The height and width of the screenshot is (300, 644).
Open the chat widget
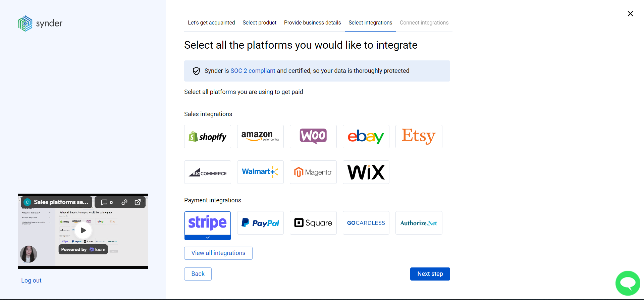pos(628,283)
